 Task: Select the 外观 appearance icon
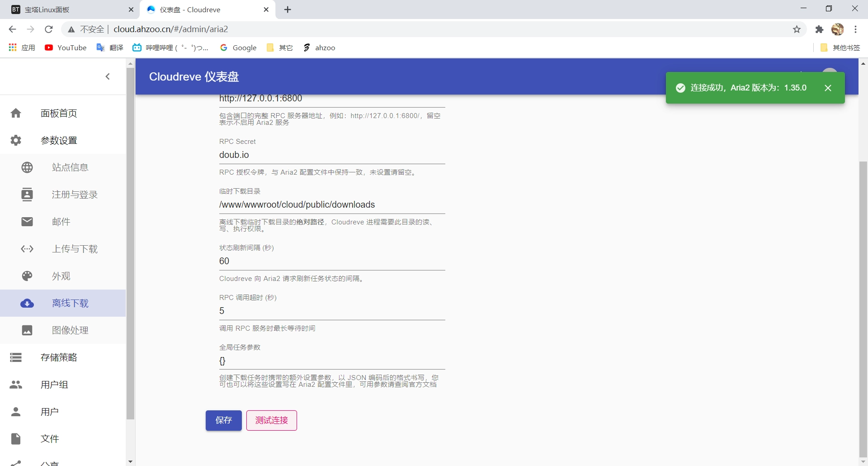27,276
